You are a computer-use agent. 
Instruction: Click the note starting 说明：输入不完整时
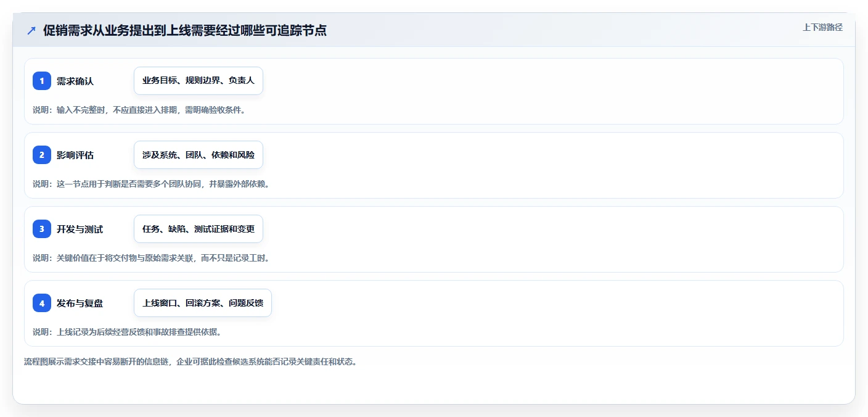pos(139,110)
